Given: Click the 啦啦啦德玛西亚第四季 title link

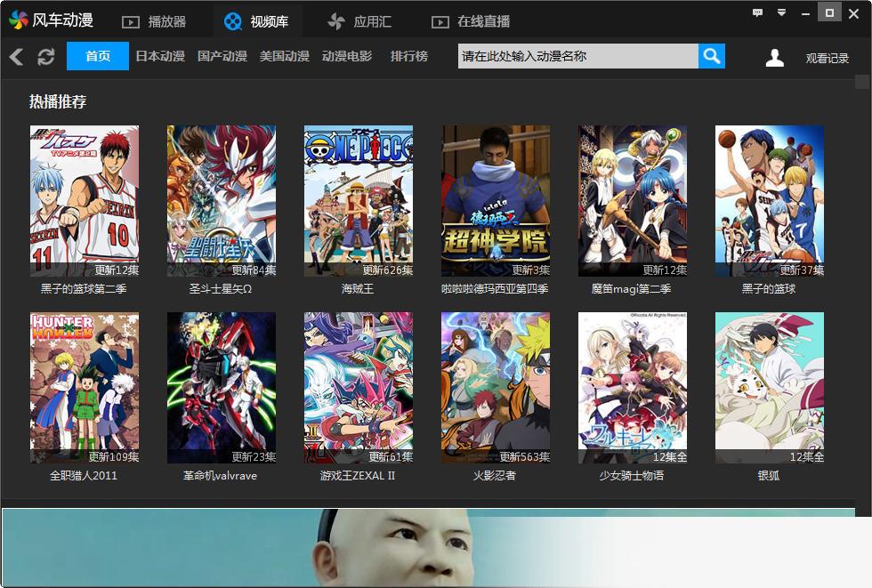Looking at the screenshot, I should tap(495, 289).
